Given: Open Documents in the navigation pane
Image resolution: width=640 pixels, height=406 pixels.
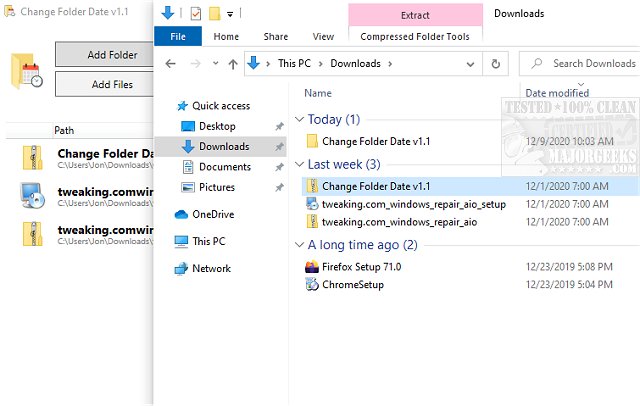Looking at the screenshot, I should pyautogui.click(x=217, y=167).
